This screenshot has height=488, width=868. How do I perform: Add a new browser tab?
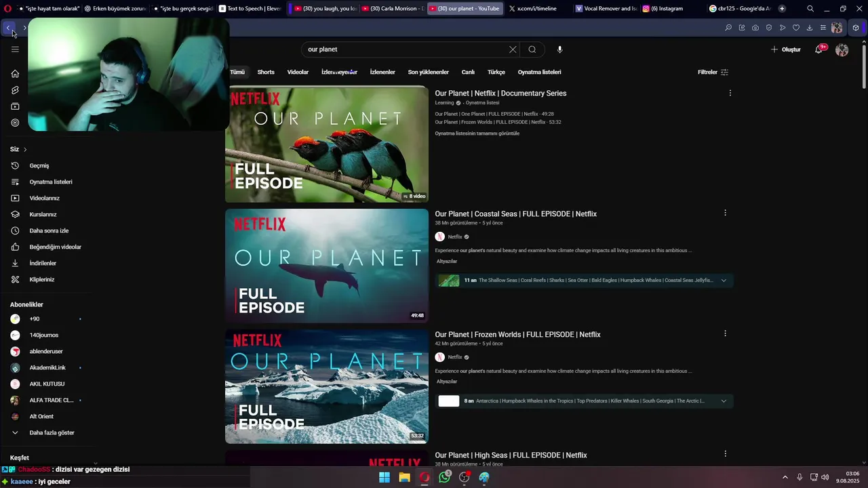pos(782,9)
